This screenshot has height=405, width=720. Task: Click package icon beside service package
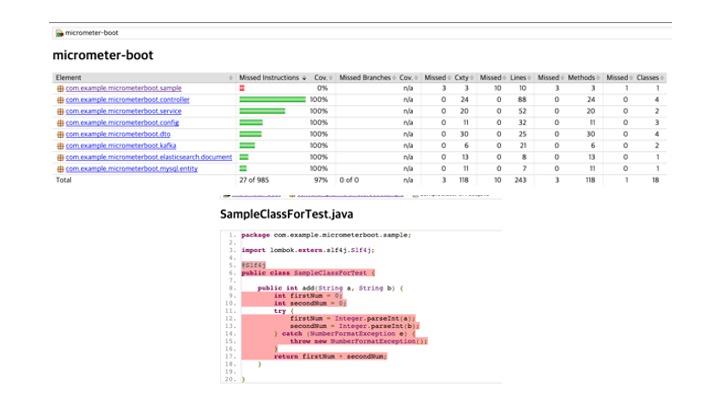coord(60,112)
